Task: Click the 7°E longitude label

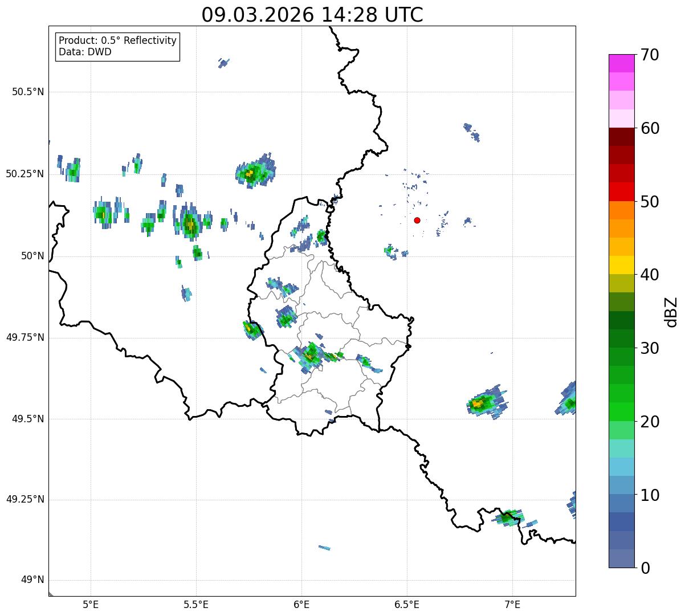Action: [512, 604]
